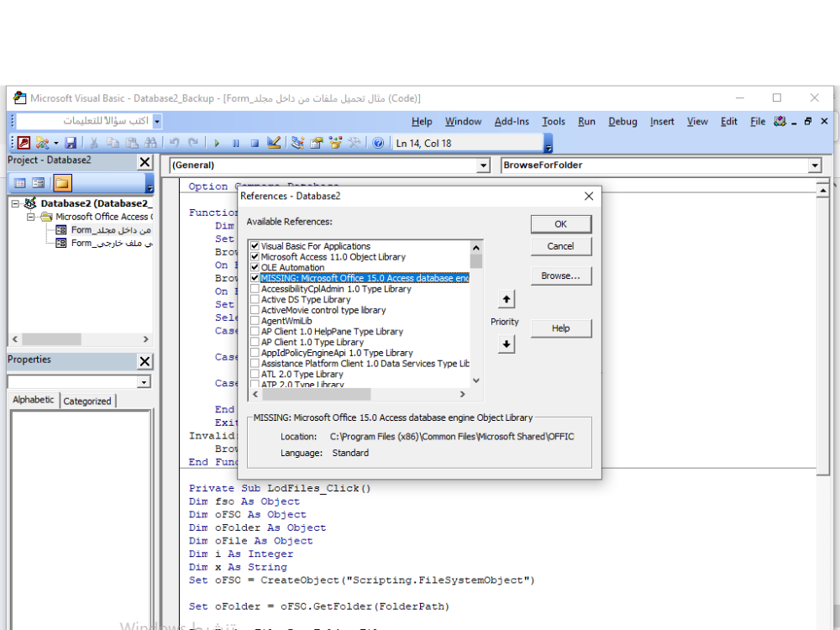Click Cancel in the References dialog
Image resolution: width=840 pixels, height=630 pixels.
(561, 246)
